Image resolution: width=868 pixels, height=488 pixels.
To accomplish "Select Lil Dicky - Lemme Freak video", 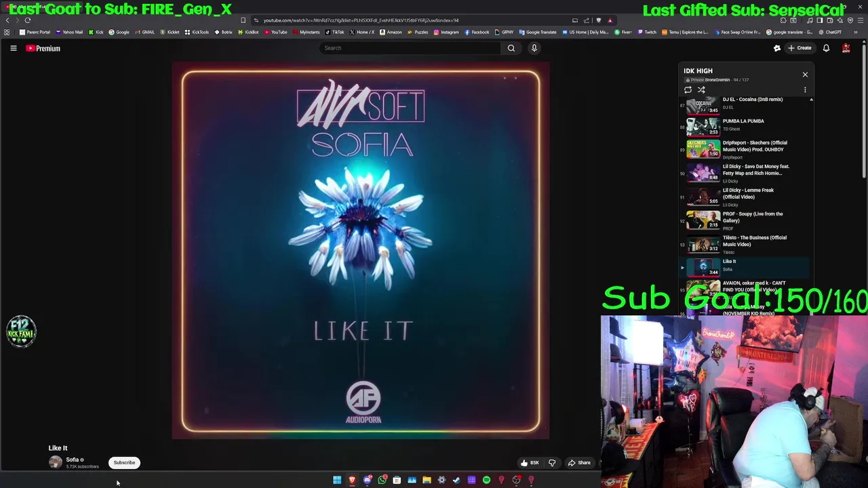I will coord(746,197).
